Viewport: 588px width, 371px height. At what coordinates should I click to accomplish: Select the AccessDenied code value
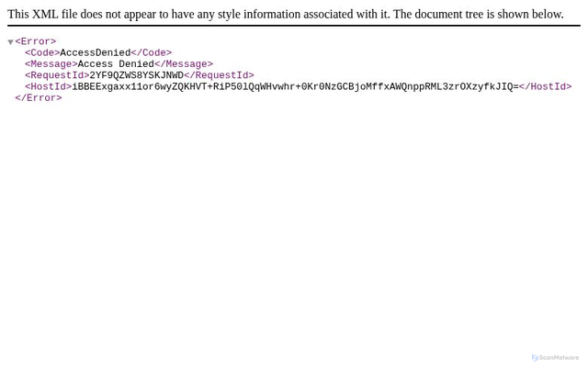(95, 53)
